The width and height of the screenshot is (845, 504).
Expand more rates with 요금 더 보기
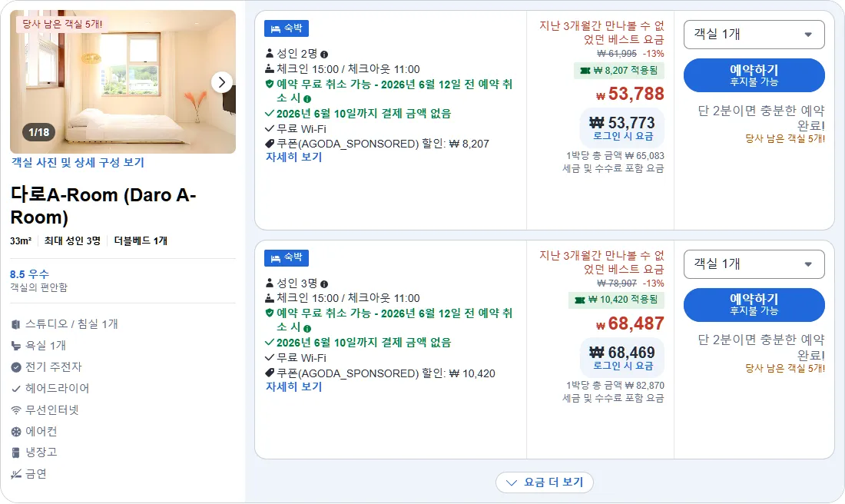(x=545, y=482)
